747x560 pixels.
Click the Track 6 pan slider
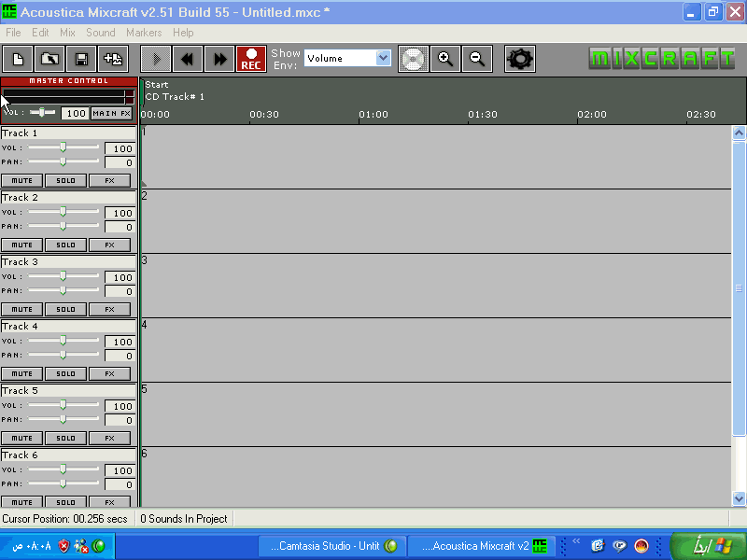point(63,483)
